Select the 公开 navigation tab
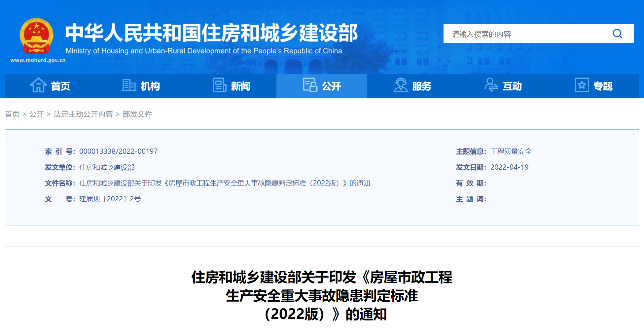644x335 pixels. point(322,86)
